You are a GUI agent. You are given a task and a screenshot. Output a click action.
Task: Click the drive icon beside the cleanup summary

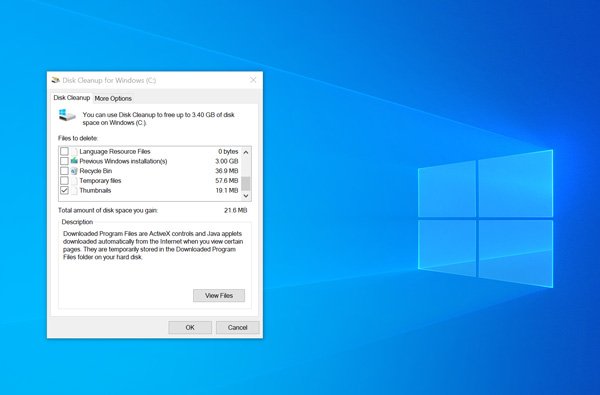pyautogui.click(x=67, y=115)
